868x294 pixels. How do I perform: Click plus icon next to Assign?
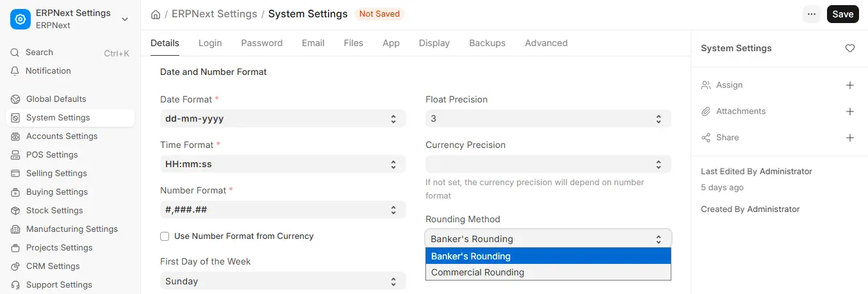pyautogui.click(x=850, y=85)
